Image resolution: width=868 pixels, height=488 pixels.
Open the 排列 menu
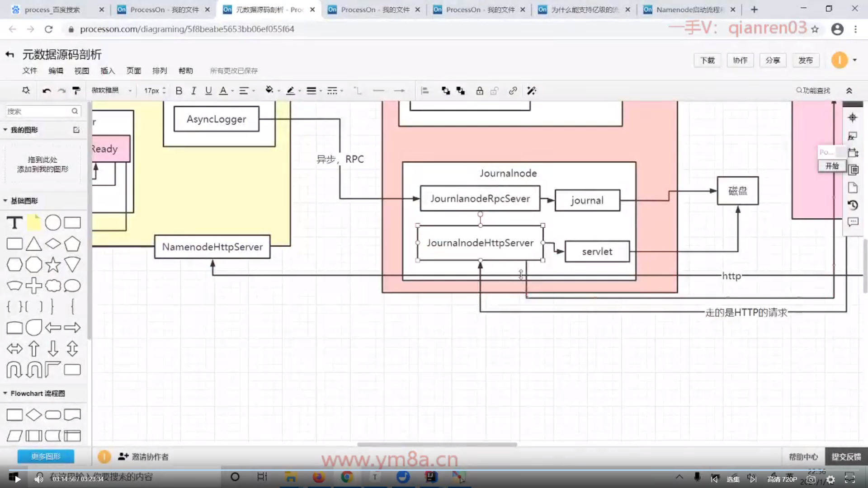(160, 70)
